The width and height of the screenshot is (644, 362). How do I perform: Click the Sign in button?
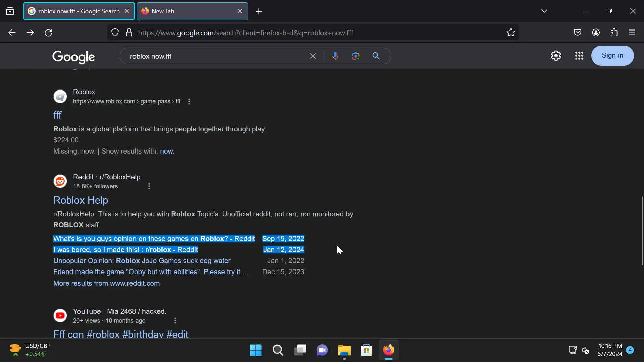pos(612,56)
